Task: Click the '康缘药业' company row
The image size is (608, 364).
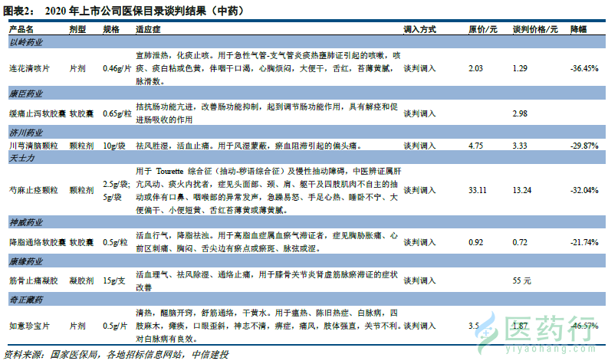Action: [x=307, y=261]
